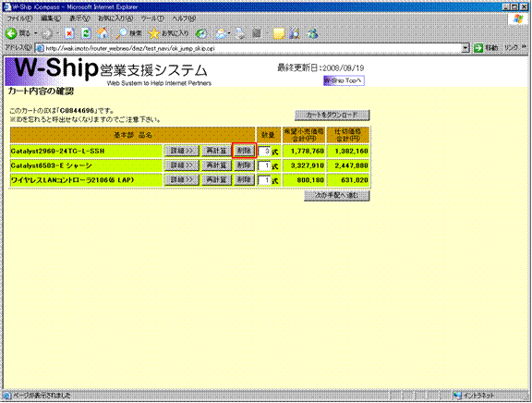Expand the Forward button history dropdown
Screen dimensions: 532x403
tap(57, 33)
